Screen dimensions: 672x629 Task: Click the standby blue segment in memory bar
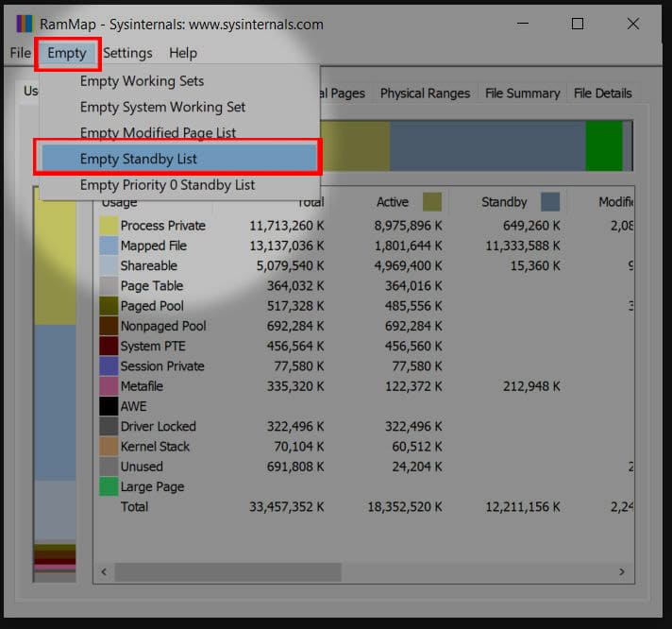487,145
